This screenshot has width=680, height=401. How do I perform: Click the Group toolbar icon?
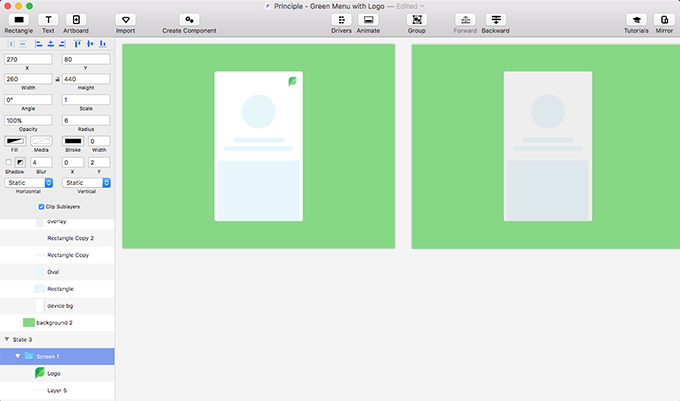pyautogui.click(x=416, y=20)
